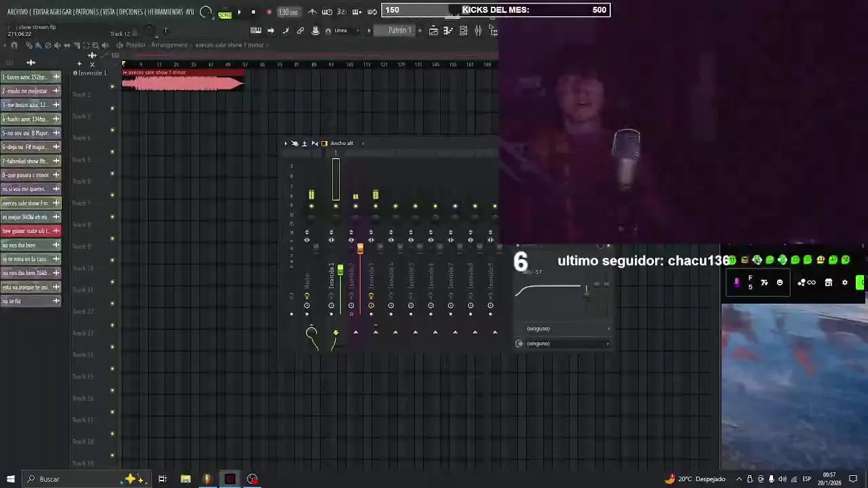Open the playlist menu arrow before 'Playlist'
Image resolution: width=868 pixels, height=488 pixels.
[x=119, y=45]
